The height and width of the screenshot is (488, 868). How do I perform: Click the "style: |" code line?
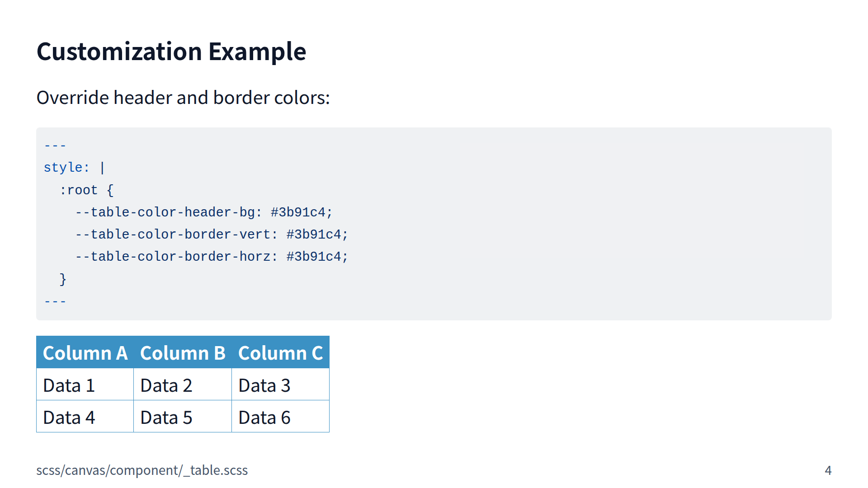click(x=75, y=168)
